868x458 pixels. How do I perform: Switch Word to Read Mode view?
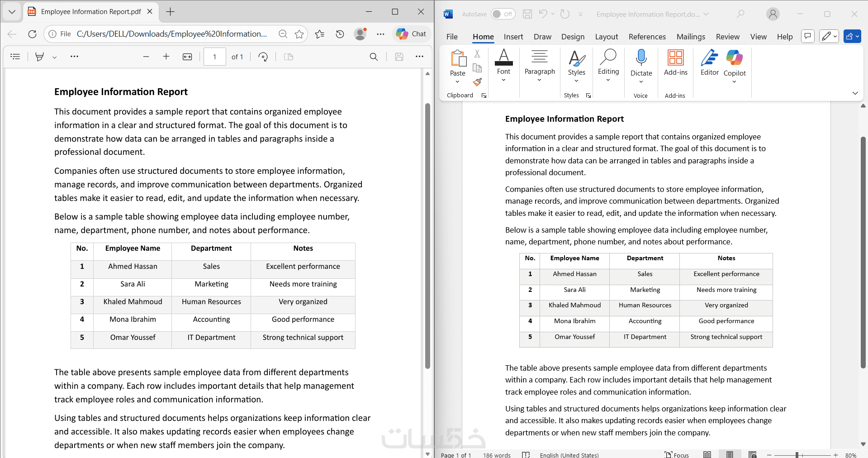(707, 455)
